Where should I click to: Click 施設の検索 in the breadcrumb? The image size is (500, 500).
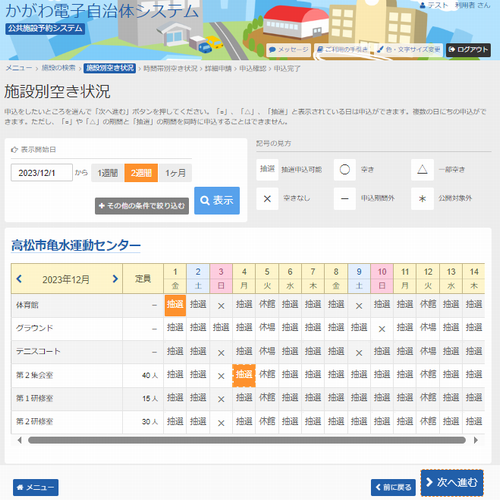(58, 68)
